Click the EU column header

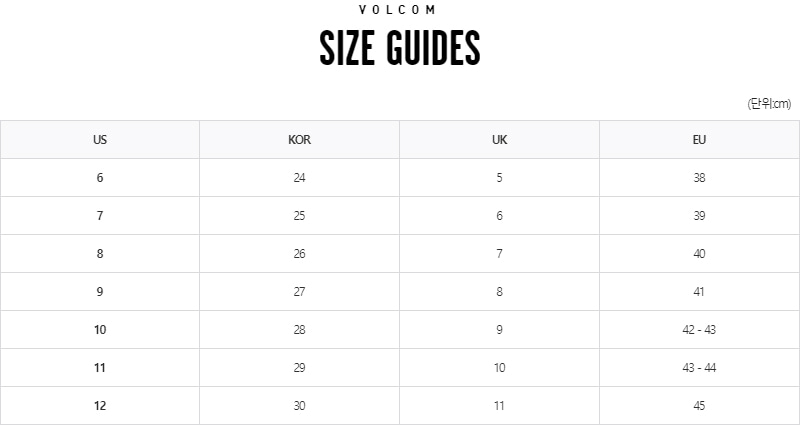point(699,140)
